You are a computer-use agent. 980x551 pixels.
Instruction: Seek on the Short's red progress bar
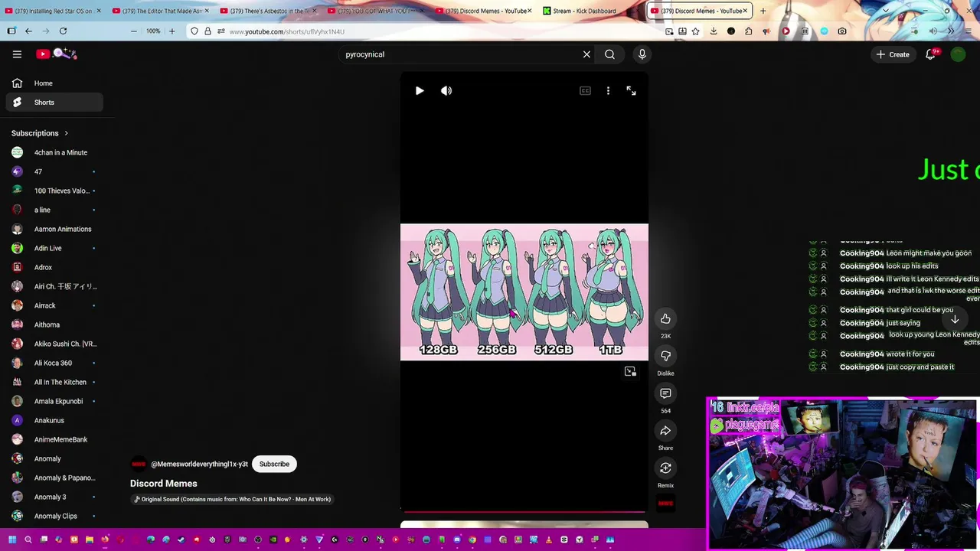524,511
